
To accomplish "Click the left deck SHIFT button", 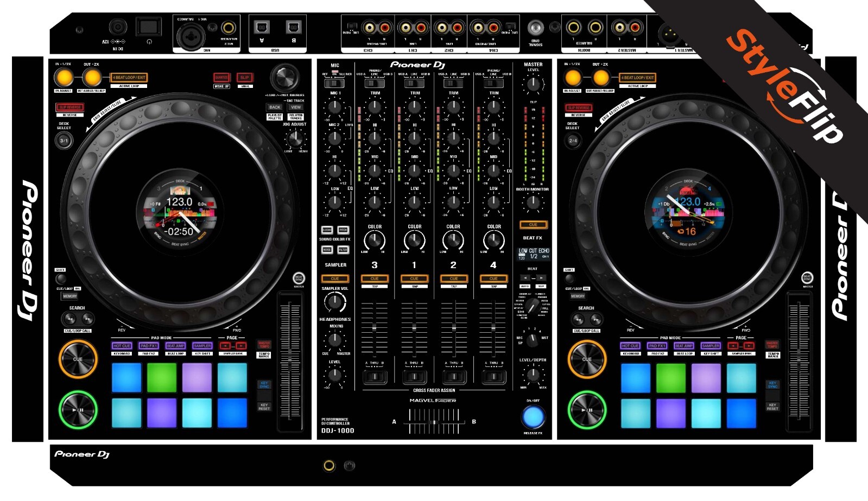I will coord(61,278).
